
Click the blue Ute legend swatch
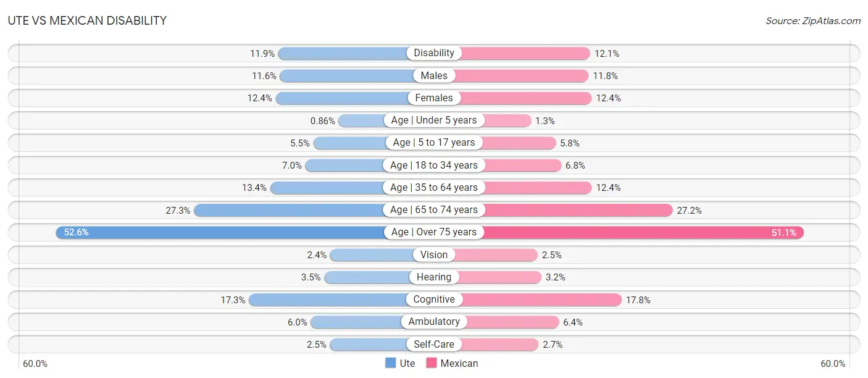[x=390, y=363]
